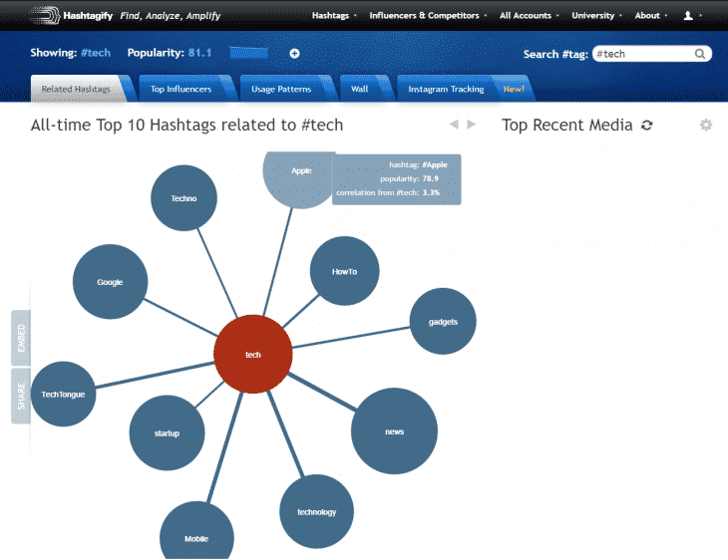This screenshot has width=728, height=560.
Task: Select the Google hashtag node
Action: tap(110, 282)
